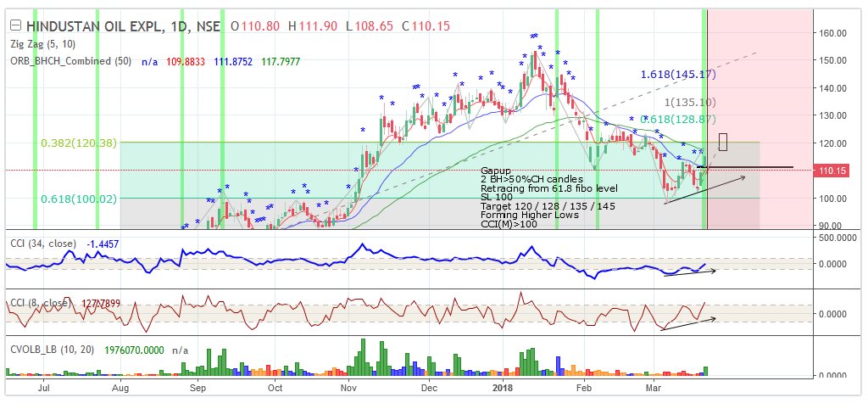Select the 'Forming Higher Lows' annotation line
Viewport: 868px width, 409px height.
(x=530, y=215)
